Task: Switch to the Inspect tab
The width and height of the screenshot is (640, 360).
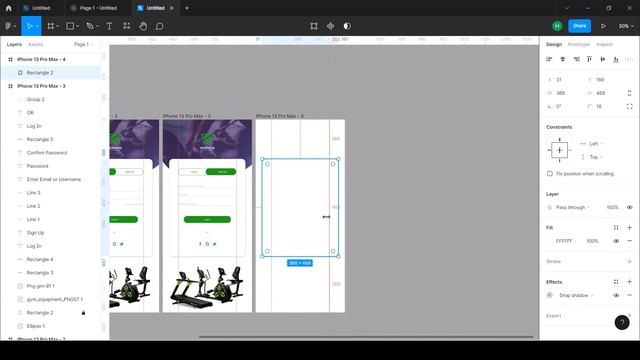Action: tap(604, 44)
